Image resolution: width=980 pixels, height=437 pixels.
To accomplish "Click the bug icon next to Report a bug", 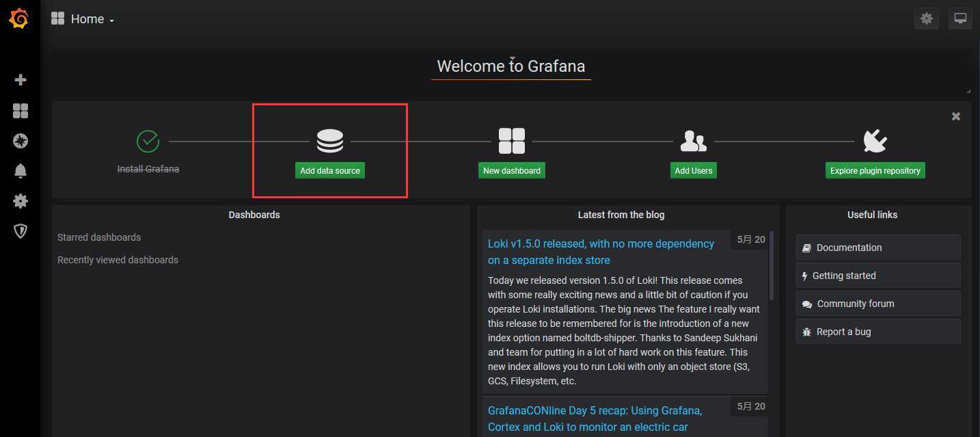I will [807, 332].
